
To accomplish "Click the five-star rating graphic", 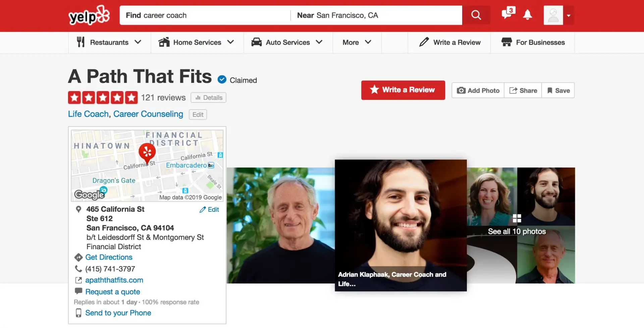I will coord(103,97).
